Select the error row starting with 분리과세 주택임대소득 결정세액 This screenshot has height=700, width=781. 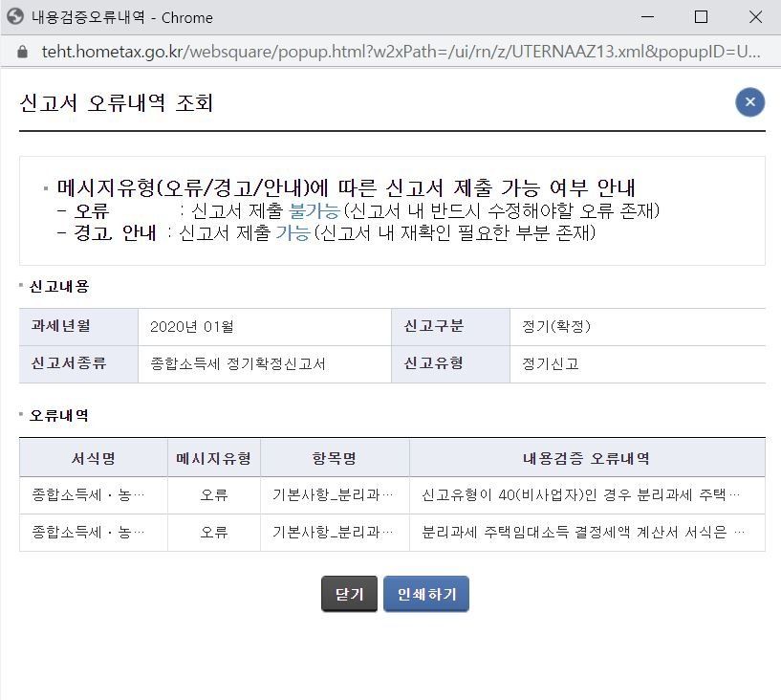coord(583,533)
